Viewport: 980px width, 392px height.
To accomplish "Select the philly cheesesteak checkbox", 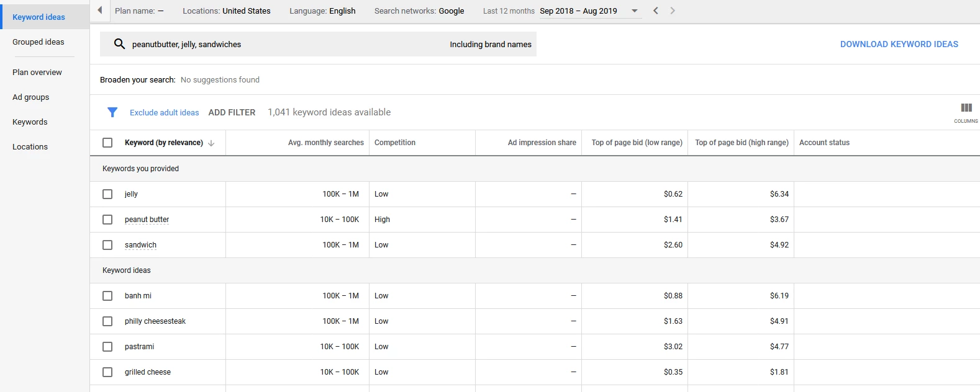I will coord(107,321).
